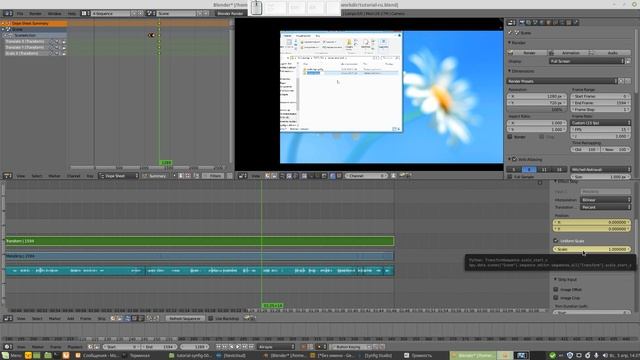The width and height of the screenshot is (640, 360).
Task: Open the sequencer editor type icon
Action: [8, 318]
